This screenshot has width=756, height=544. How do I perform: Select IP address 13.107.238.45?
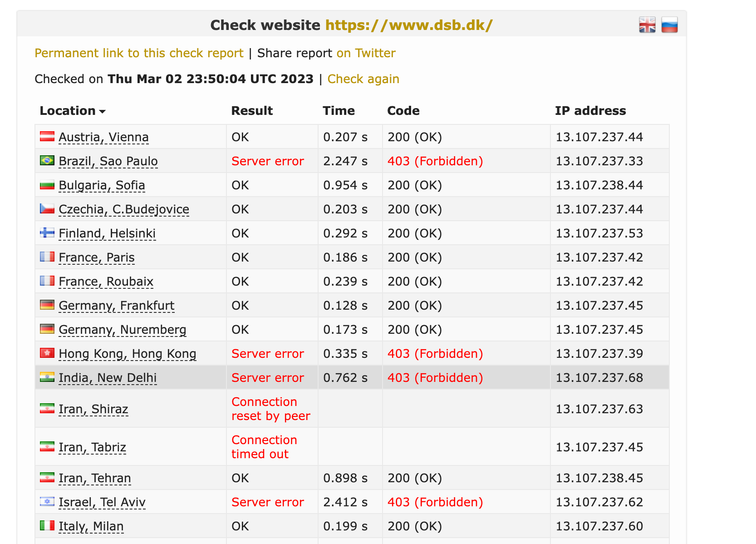coord(599,478)
